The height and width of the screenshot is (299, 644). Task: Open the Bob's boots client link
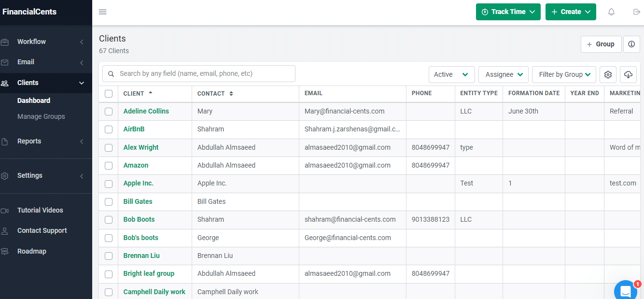pos(141,238)
